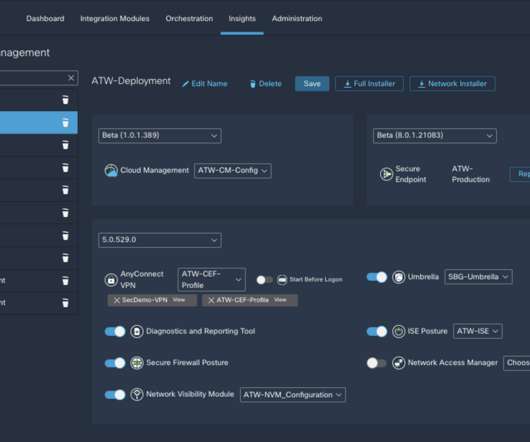The height and width of the screenshot is (442, 530).
Task: Click Edit Name link
Action: click(x=205, y=84)
